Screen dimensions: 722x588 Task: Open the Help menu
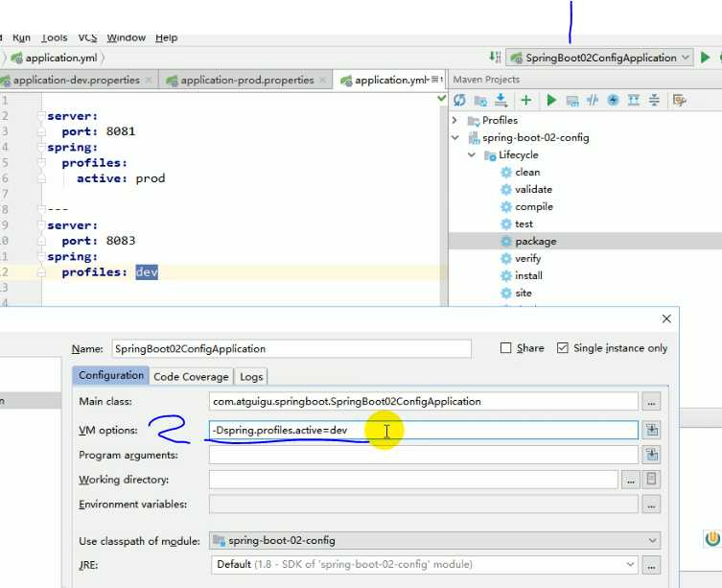[x=166, y=37]
